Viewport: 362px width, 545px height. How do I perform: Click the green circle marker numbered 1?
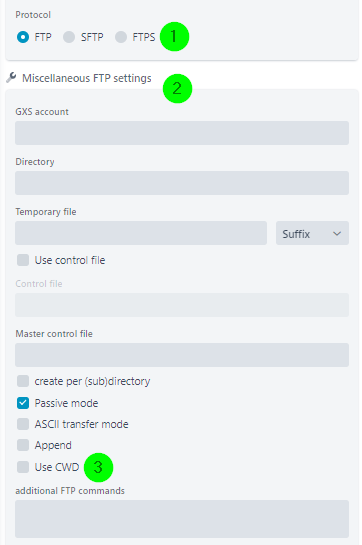coord(174,36)
